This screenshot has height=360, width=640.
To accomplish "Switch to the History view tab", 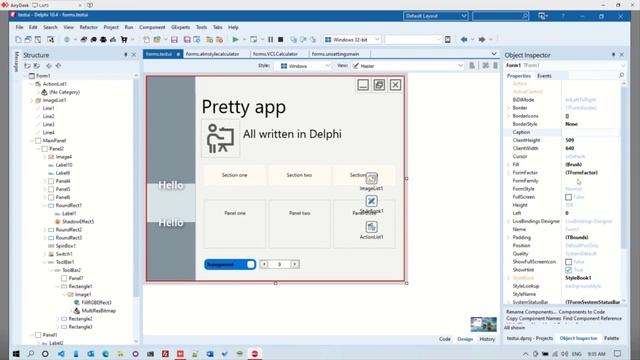I will pos(487,339).
